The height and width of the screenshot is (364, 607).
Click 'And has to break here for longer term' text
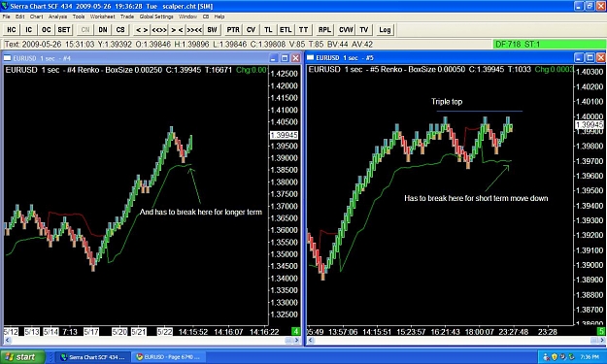point(200,212)
